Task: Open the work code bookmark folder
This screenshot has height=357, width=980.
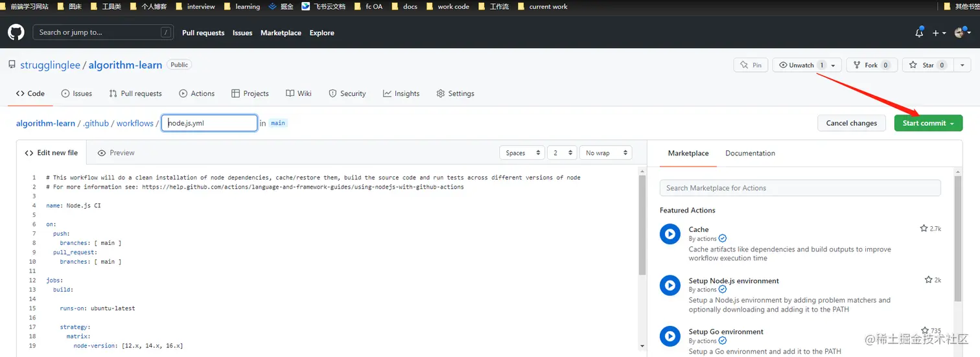Action: click(447, 6)
